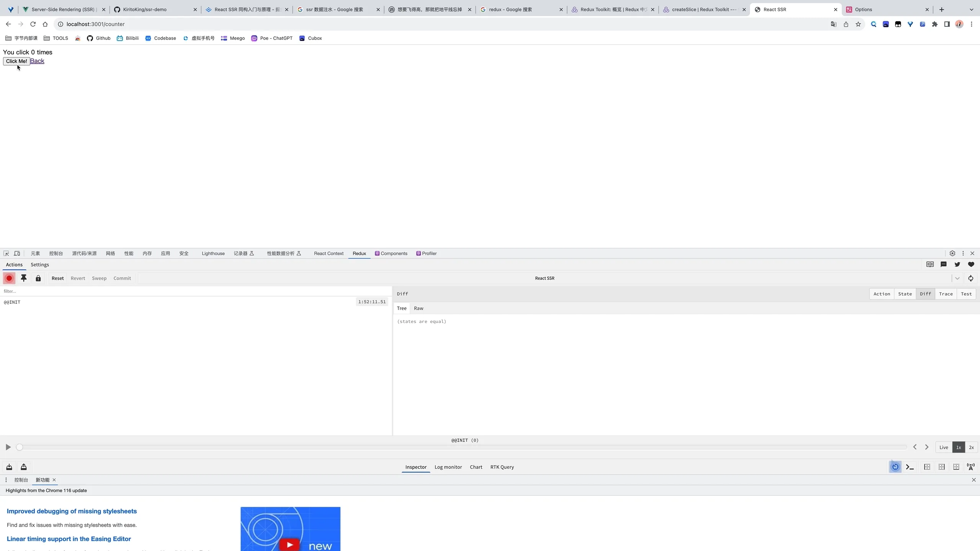Toggle the pin (persist) icon
This screenshot has height=551, width=980.
(x=24, y=278)
